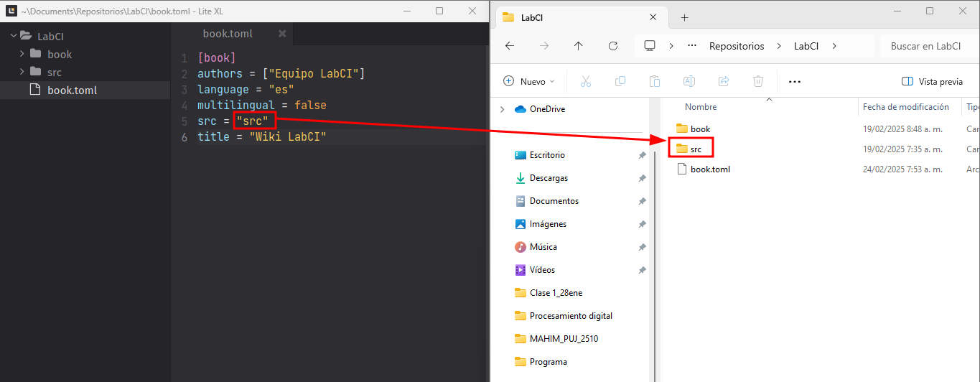Select book.toml in Lite XL file tree
The width and height of the screenshot is (980, 382).
pos(85,90)
